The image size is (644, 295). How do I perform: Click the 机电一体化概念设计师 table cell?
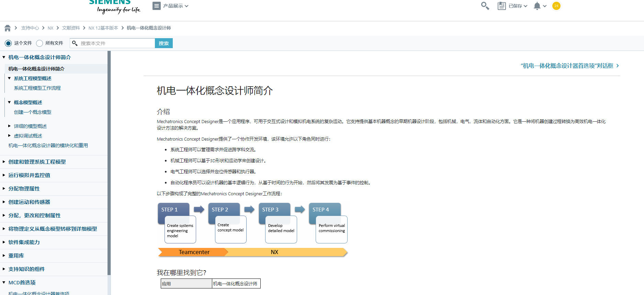click(x=236, y=284)
